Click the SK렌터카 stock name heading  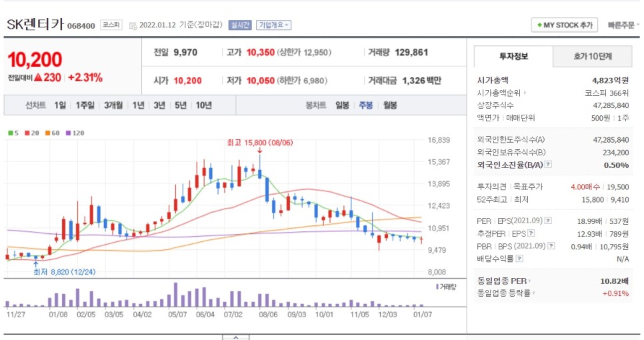35,24
